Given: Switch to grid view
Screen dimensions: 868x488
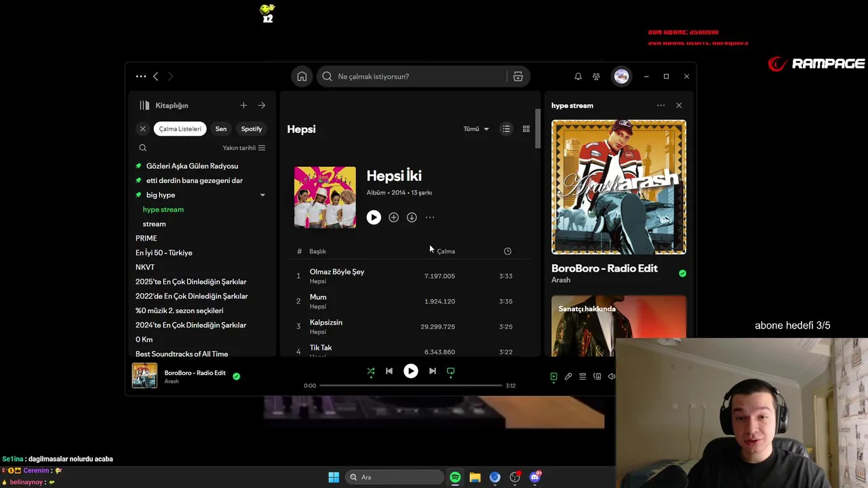Looking at the screenshot, I should tap(526, 129).
